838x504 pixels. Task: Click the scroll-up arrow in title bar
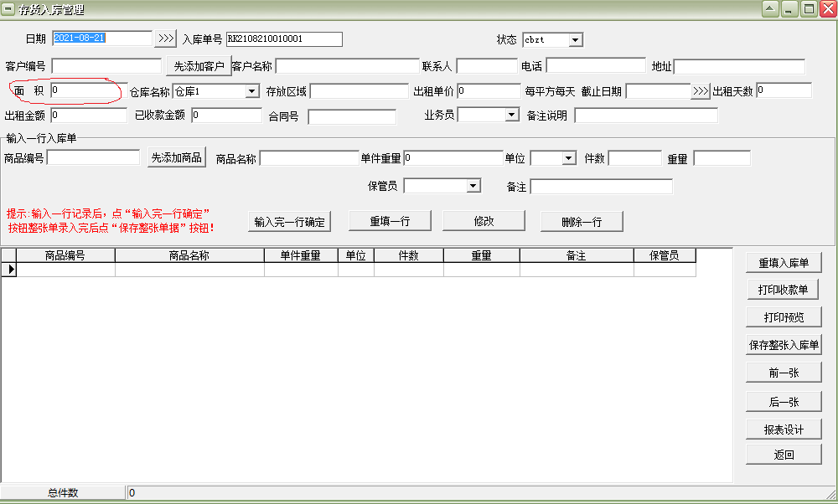pyautogui.click(x=769, y=9)
